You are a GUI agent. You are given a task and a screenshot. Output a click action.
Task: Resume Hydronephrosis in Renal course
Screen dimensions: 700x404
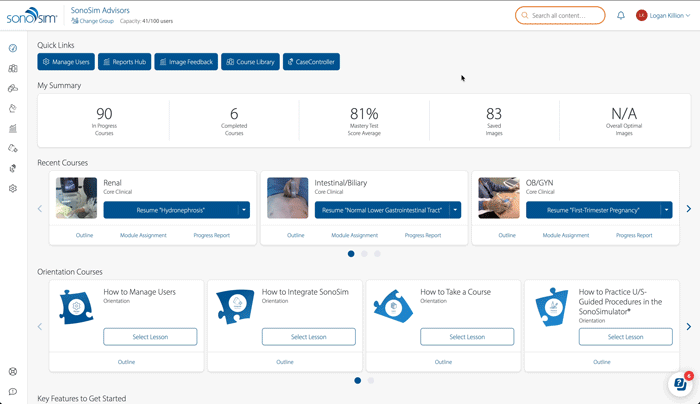pyautogui.click(x=171, y=210)
